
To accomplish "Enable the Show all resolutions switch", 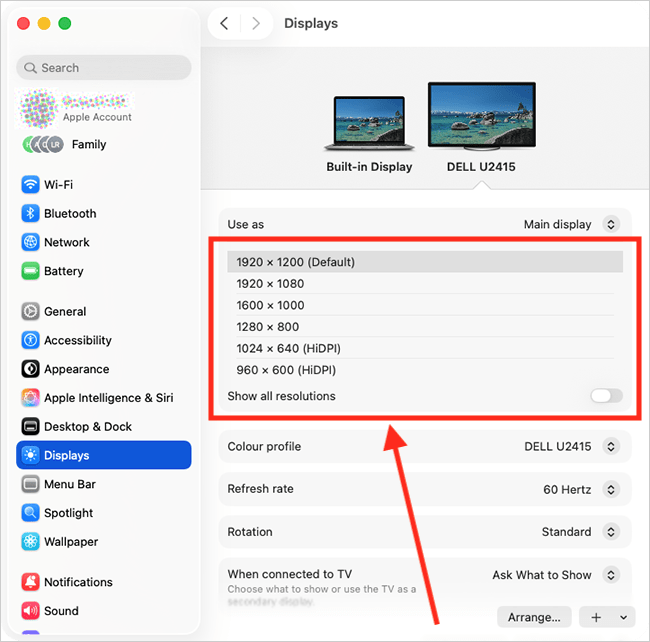I will click(606, 396).
